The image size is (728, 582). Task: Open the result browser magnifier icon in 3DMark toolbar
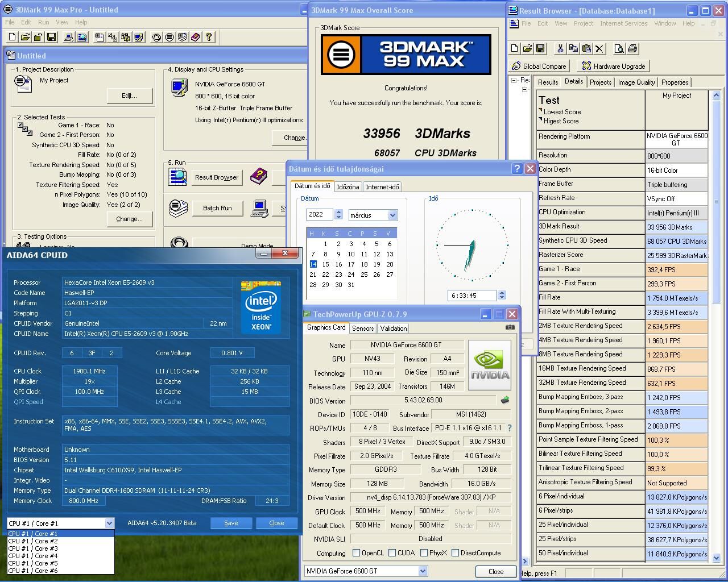82,37
